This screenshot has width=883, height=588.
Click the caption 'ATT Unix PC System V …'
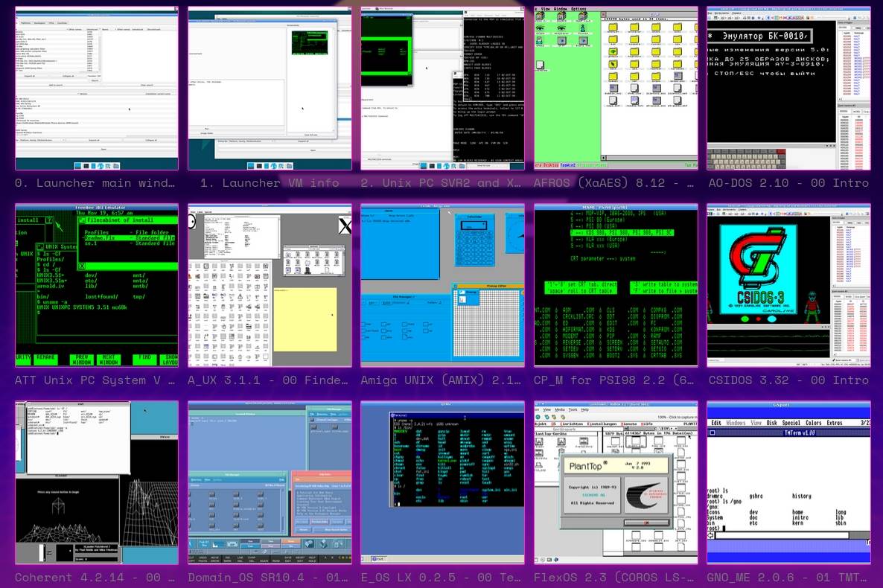coord(95,380)
